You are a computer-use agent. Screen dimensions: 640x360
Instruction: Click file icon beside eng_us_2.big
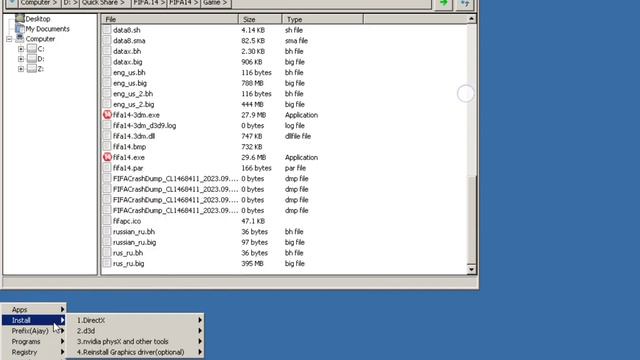click(x=107, y=104)
